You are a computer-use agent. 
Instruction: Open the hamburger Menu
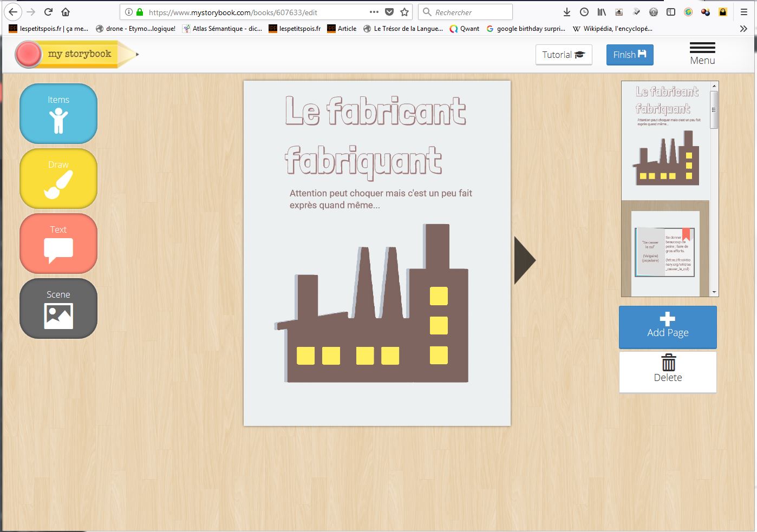click(702, 54)
